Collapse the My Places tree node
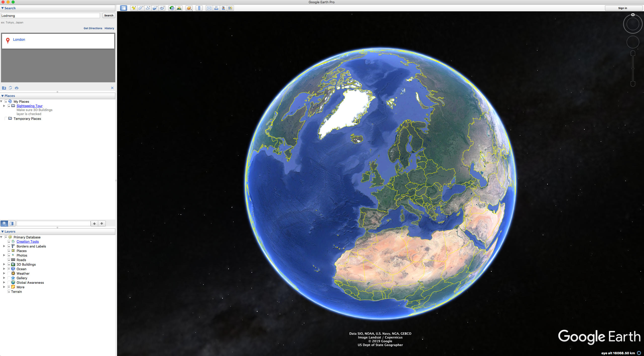The image size is (644, 356). click(x=1, y=101)
